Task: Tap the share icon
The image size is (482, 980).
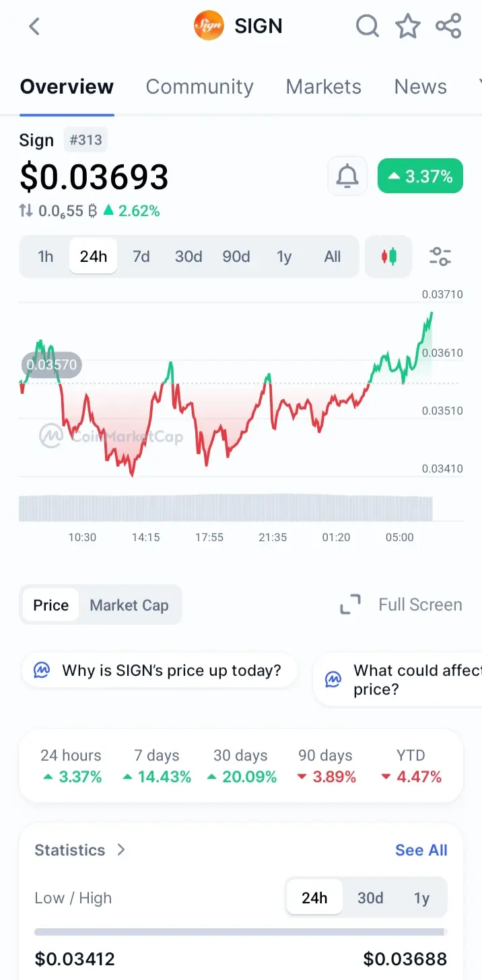Action: tap(448, 26)
